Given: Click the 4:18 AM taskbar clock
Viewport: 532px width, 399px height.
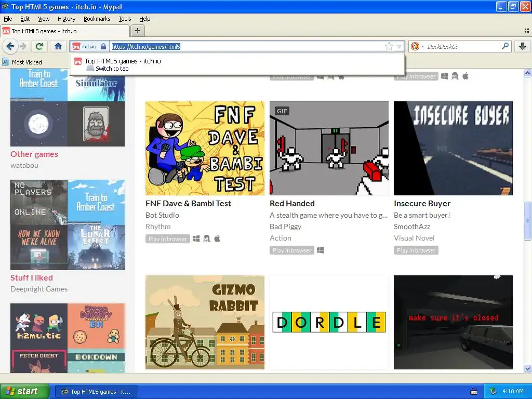Looking at the screenshot, I should (x=513, y=391).
